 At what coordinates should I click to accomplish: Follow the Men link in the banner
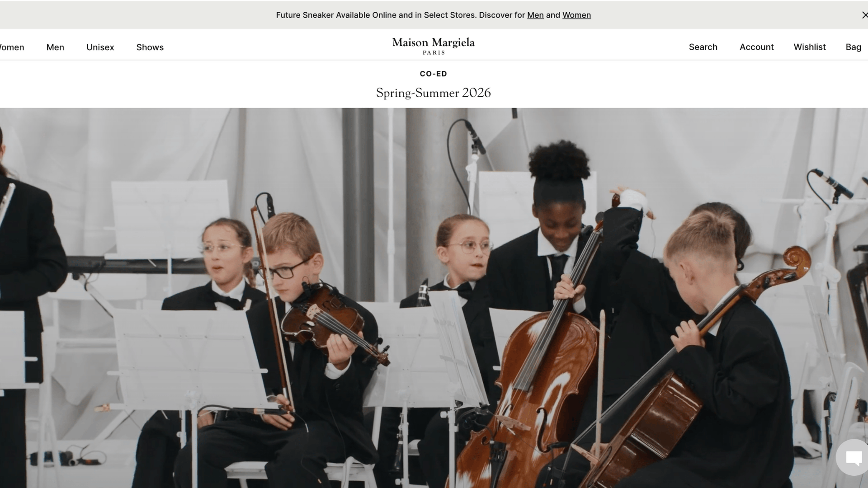tap(535, 15)
